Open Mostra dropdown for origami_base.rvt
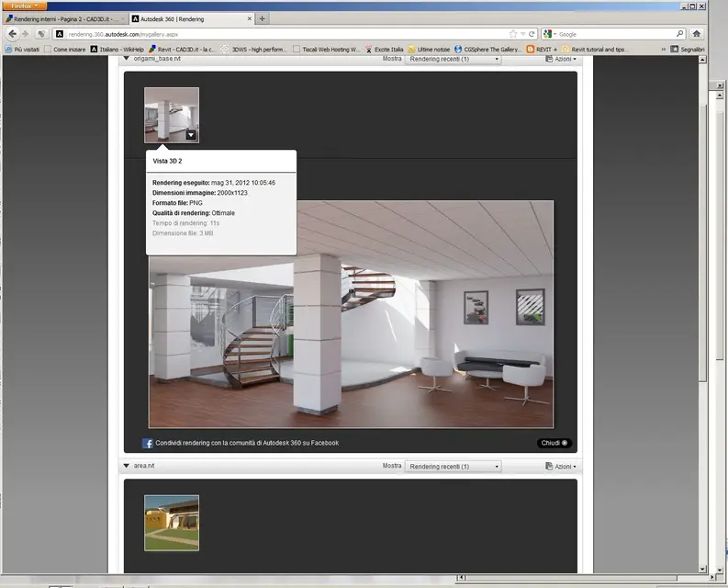Image resolution: width=728 pixels, height=588 pixels. tap(453, 59)
